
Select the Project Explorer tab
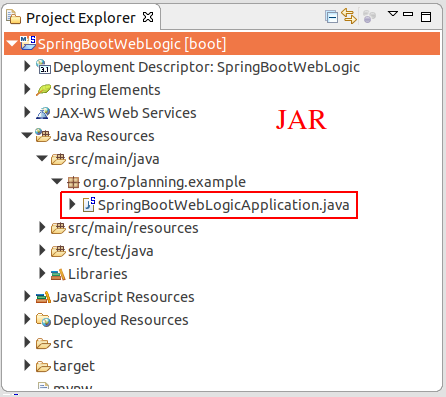coord(80,18)
